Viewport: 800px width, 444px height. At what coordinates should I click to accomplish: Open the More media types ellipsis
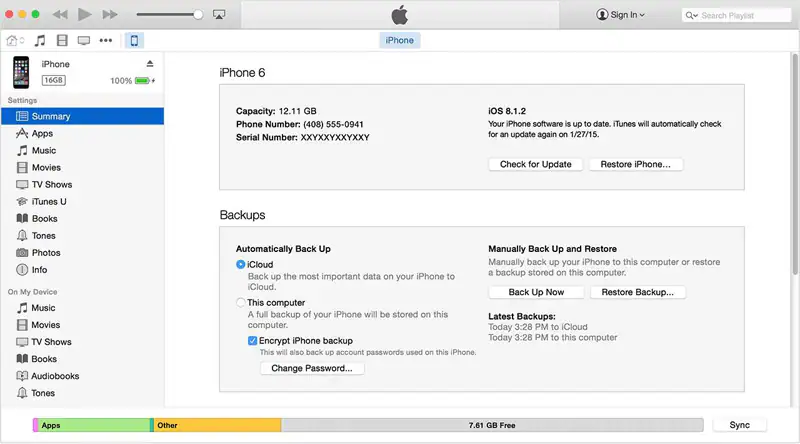106,40
